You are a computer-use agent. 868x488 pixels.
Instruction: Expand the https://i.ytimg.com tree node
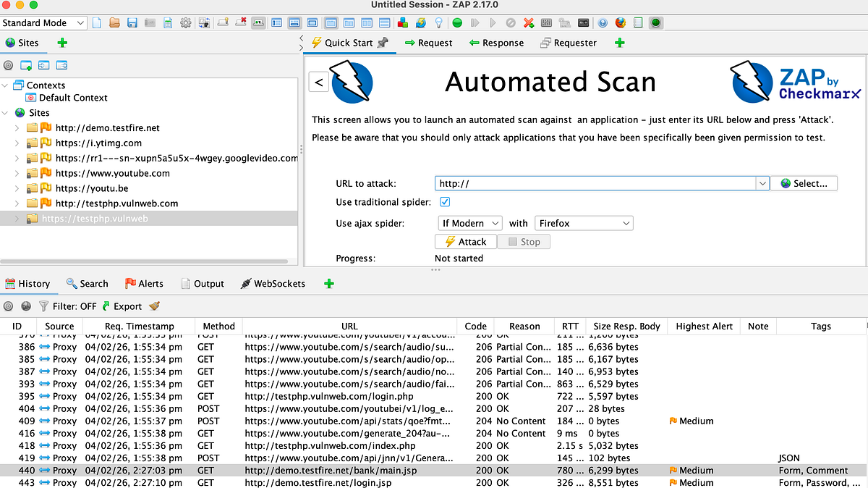click(17, 143)
